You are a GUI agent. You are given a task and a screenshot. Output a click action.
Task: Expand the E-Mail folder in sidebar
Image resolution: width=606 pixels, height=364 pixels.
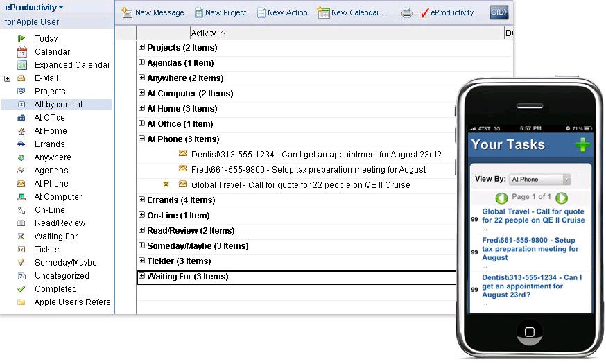tap(7, 78)
